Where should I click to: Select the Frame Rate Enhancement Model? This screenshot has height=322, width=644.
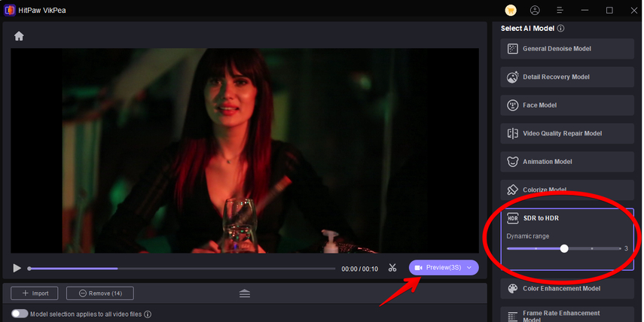coord(567,315)
